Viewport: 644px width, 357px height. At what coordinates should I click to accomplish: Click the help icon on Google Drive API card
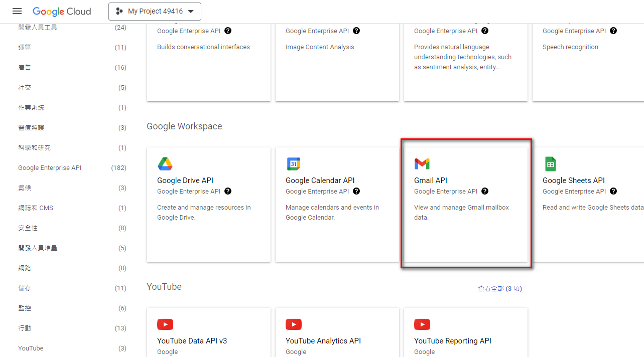[227, 191]
